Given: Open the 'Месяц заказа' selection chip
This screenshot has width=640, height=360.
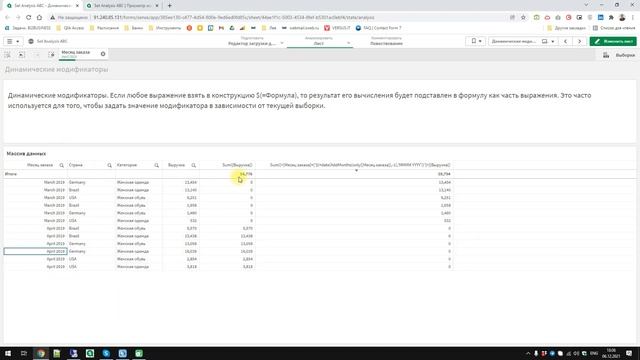Looking at the screenshot, I should click(78, 54).
